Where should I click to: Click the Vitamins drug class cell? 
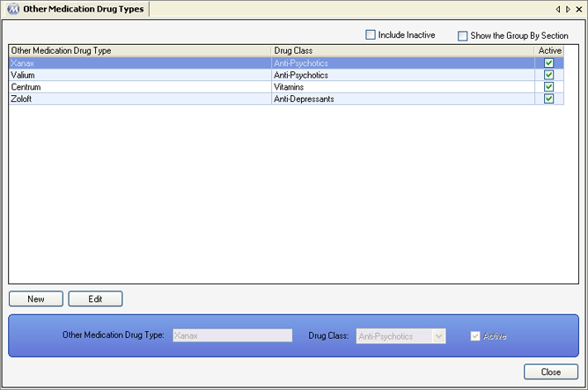[x=403, y=87]
